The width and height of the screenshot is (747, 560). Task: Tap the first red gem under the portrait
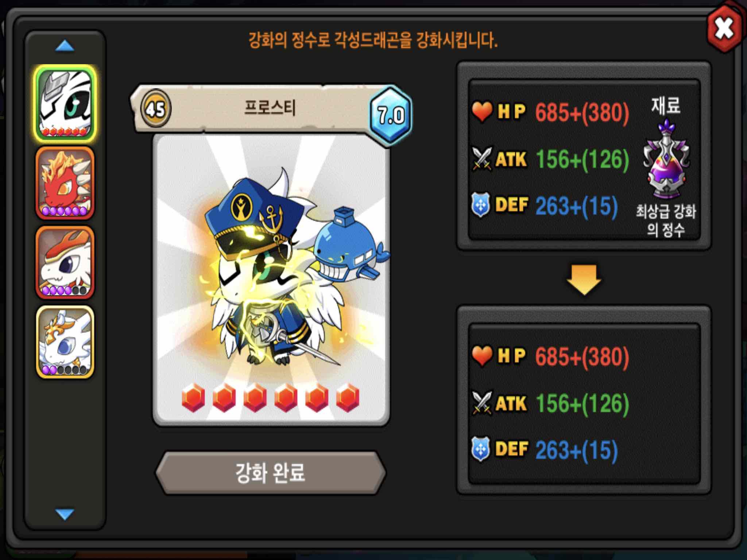(193, 398)
